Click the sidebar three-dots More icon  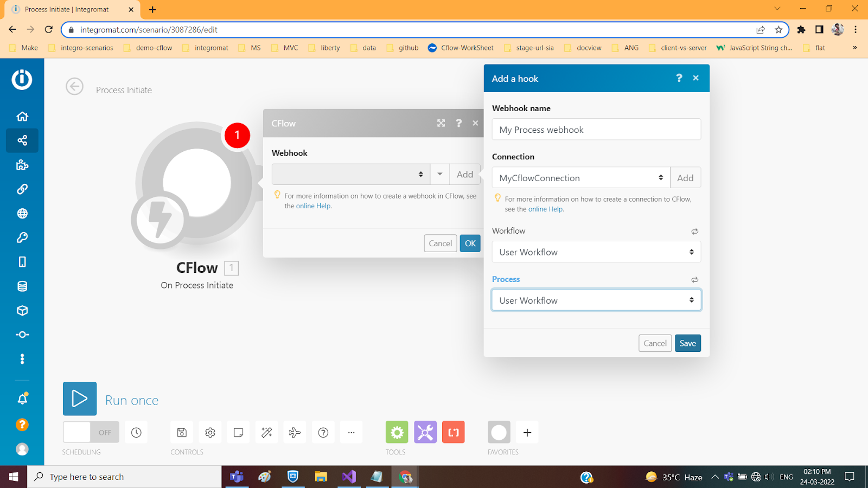pyautogui.click(x=22, y=359)
